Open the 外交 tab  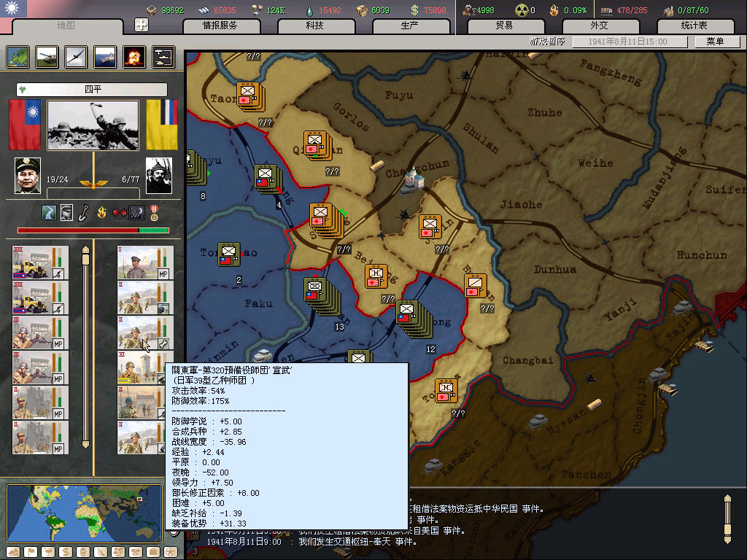600,26
